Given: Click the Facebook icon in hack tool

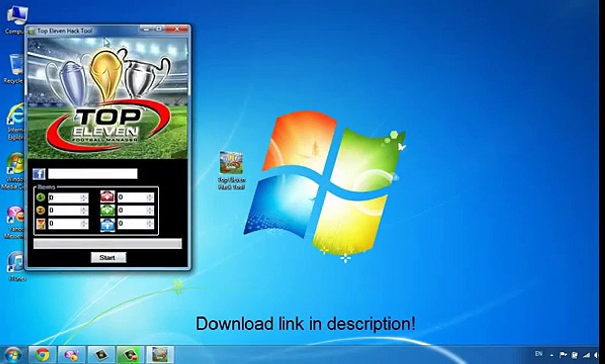Looking at the screenshot, I should (39, 174).
